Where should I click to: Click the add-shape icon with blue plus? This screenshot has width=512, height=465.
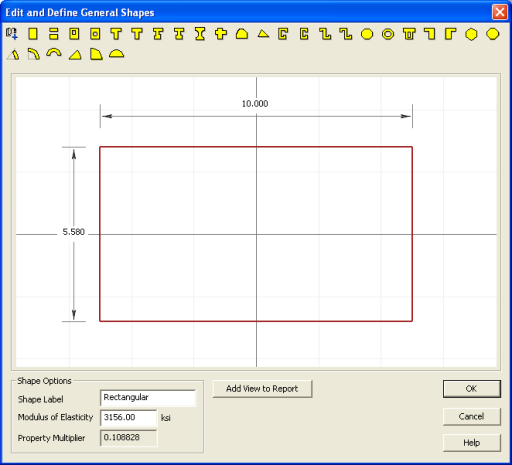click(x=12, y=34)
